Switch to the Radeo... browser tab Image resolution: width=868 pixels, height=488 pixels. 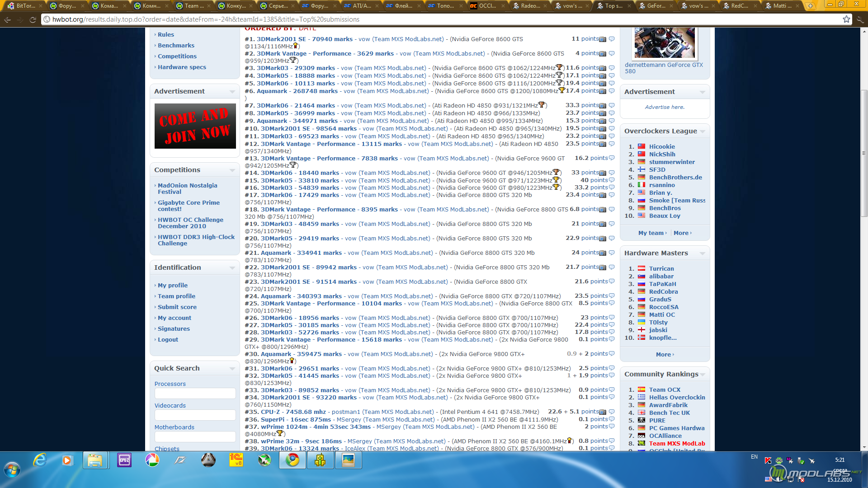(x=530, y=6)
